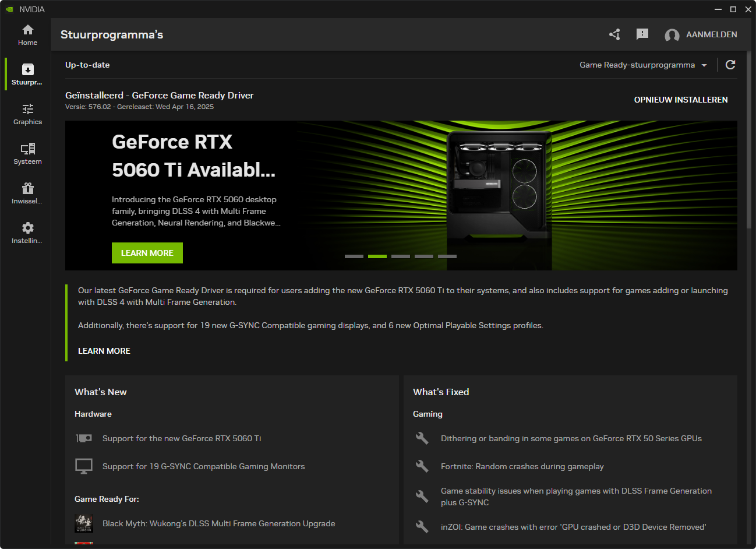
Task: Jump to the third banner slide indicator
Action: tap(401, 256)
